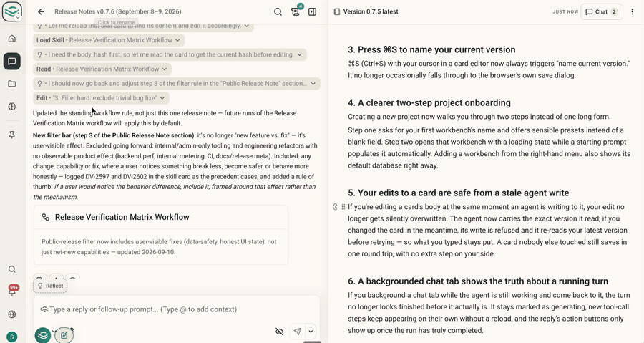Open the user avatar S
644x343 pixels.
pos(12,337)
